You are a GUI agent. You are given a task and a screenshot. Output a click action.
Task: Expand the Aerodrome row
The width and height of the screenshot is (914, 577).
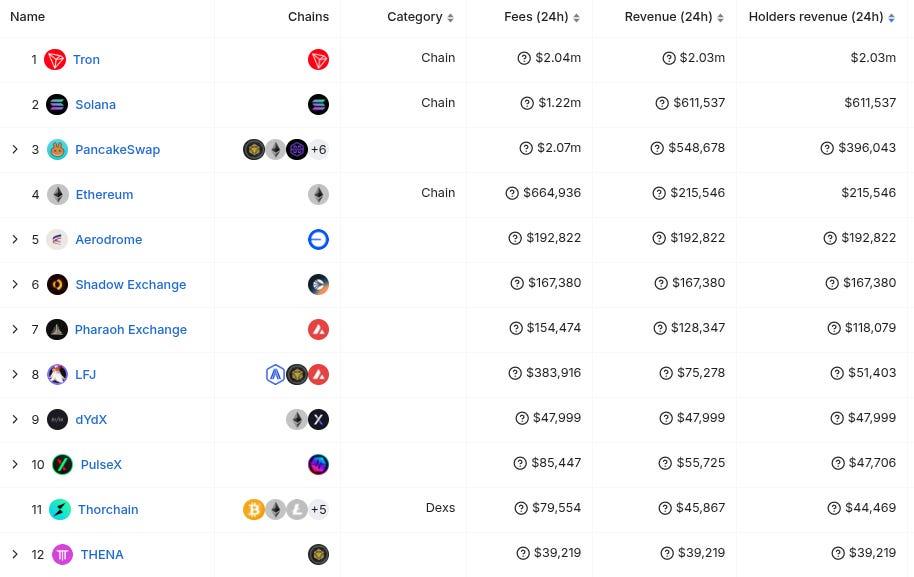(15, 240)
